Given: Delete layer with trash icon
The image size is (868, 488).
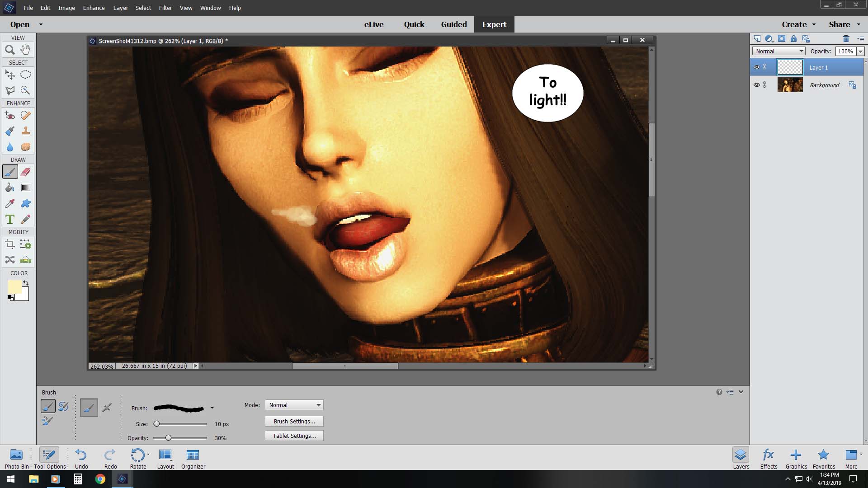Looking at the screenshot, I should pyautogui.click(x=846, y=39).
